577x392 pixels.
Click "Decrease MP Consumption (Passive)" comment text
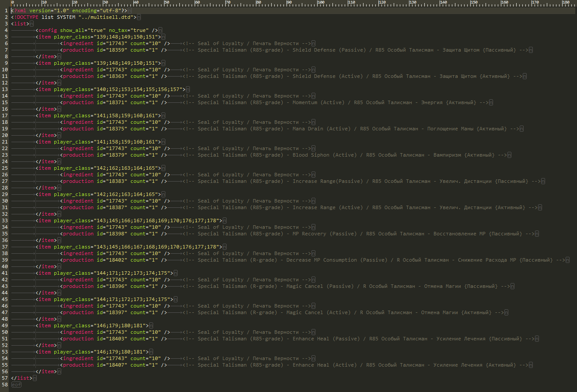tap(337, 260)
